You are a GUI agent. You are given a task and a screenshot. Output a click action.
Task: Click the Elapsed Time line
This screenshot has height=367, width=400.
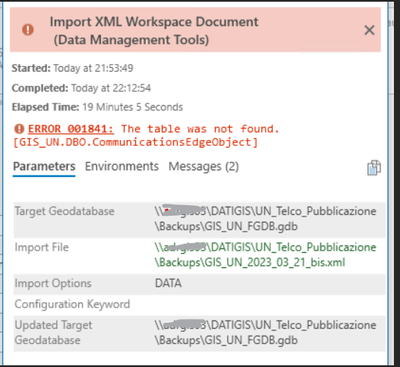[97, 107]
